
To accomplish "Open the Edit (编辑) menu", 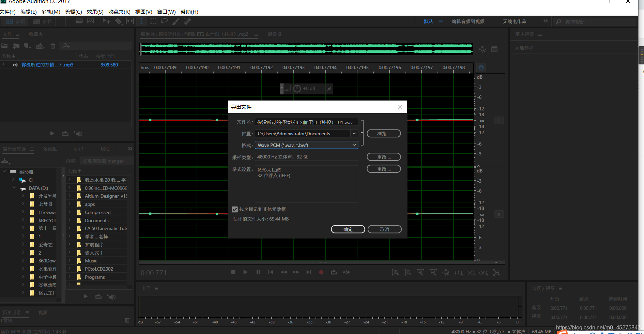I will [29, 12].
